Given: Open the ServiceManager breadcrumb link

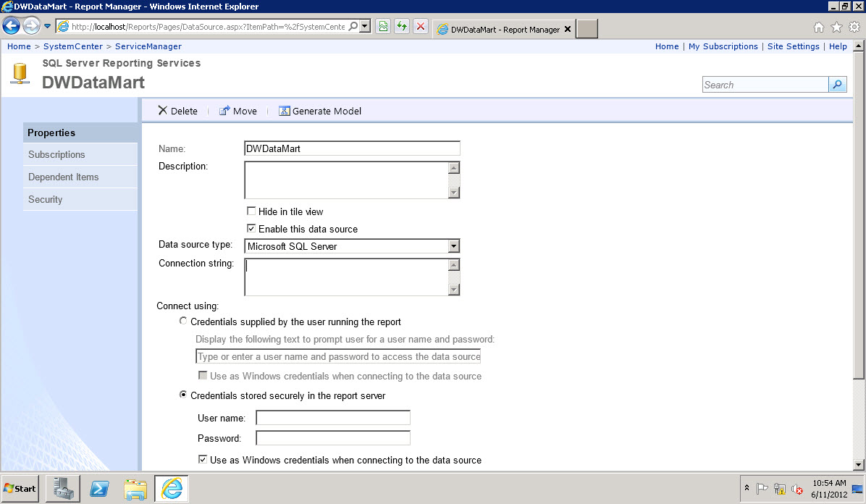Looking at the screenshot, I should (148, 46).
